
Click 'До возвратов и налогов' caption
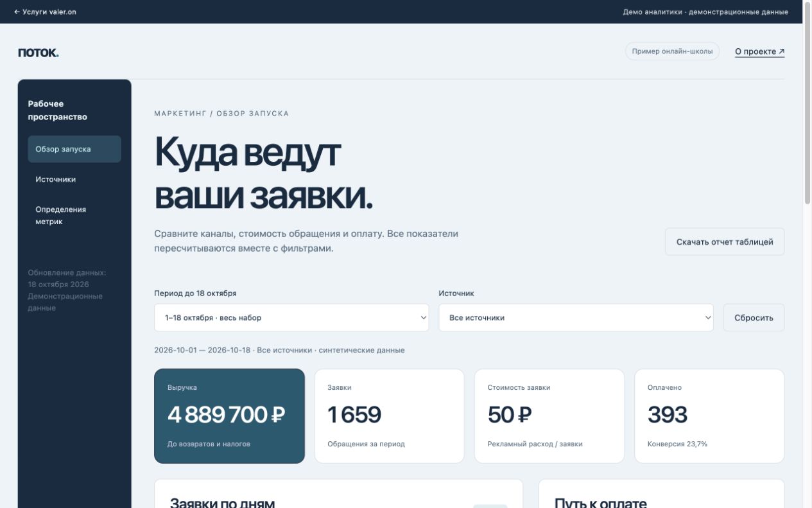coord(209,444)
